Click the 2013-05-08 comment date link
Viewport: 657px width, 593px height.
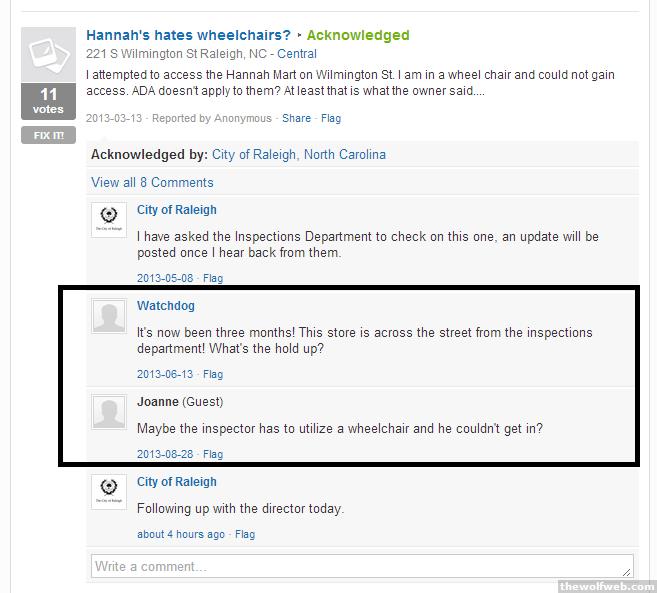(165, 278)
